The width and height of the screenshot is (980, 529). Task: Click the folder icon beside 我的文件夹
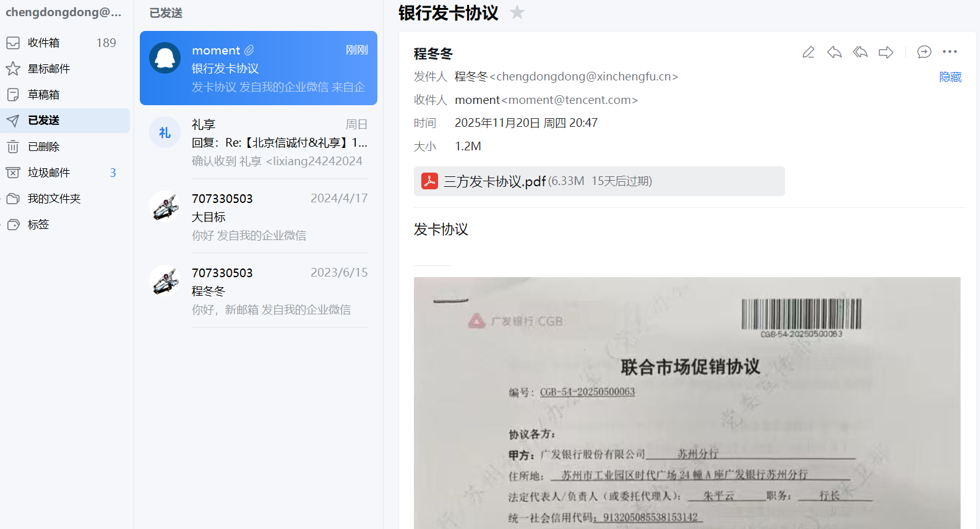point(13,199)
